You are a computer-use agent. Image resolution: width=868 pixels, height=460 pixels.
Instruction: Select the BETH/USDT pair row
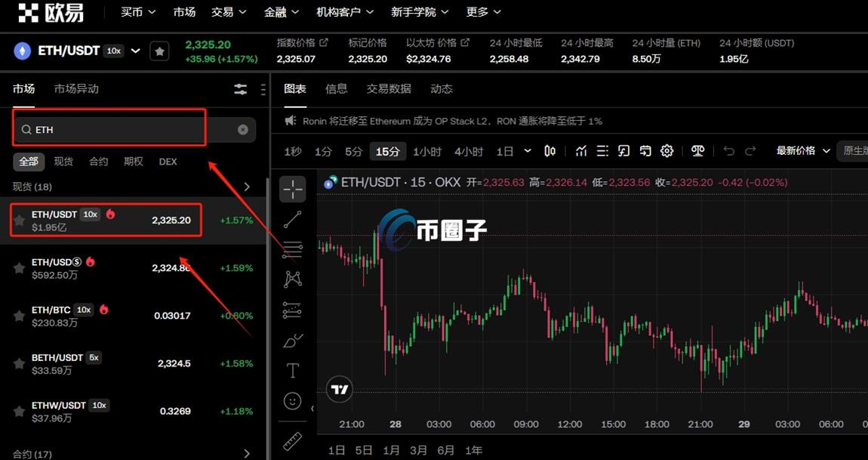(x=134, y=363)
